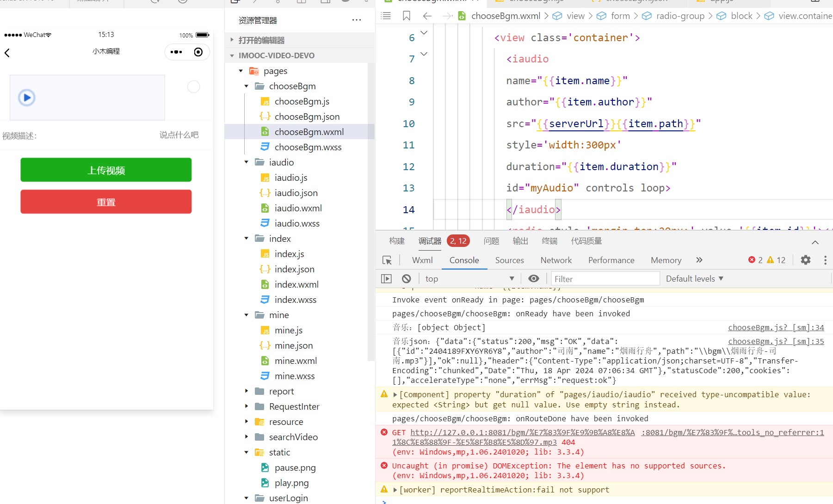Open the Default levels dropdown

coord(694,279)
